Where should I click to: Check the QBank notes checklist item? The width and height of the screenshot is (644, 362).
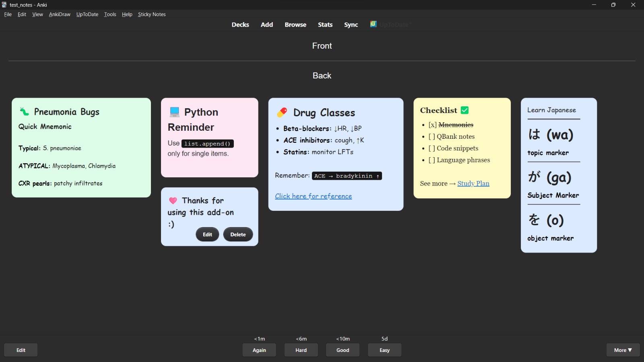(432, 137)
